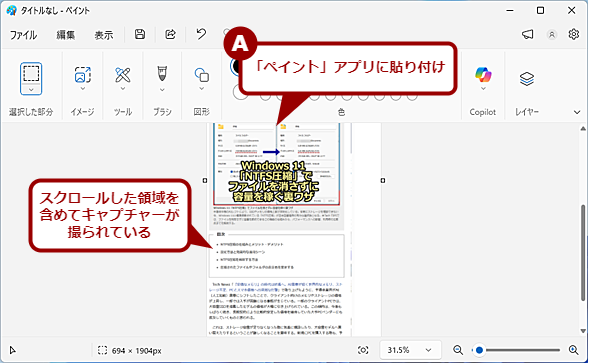Maximize the Paint window
Screen dimensions: 589x364
click(x=540, y=10)
